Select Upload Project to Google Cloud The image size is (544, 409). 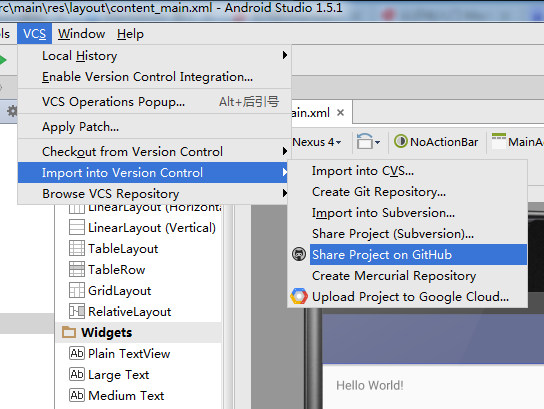408,297
